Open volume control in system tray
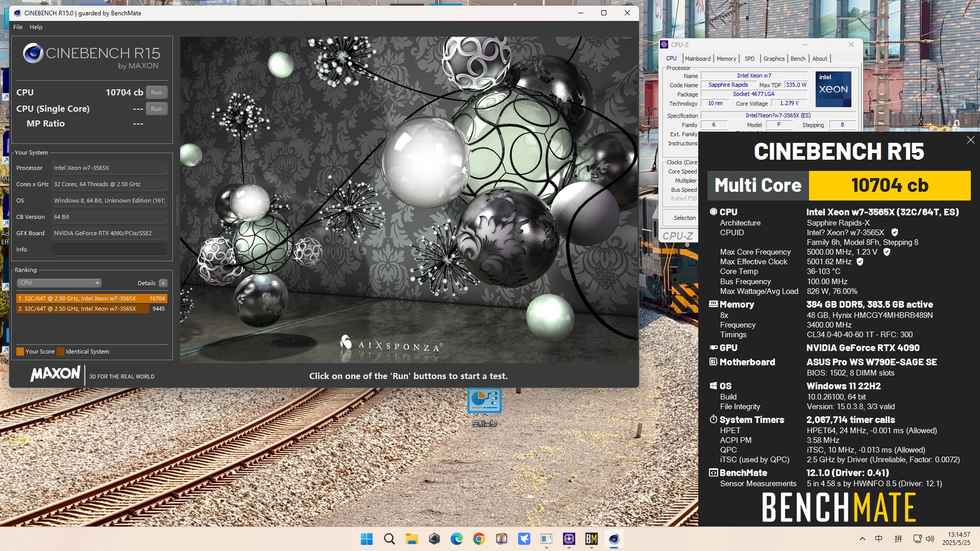Screen dimensions: 980x551 (930, 539)
